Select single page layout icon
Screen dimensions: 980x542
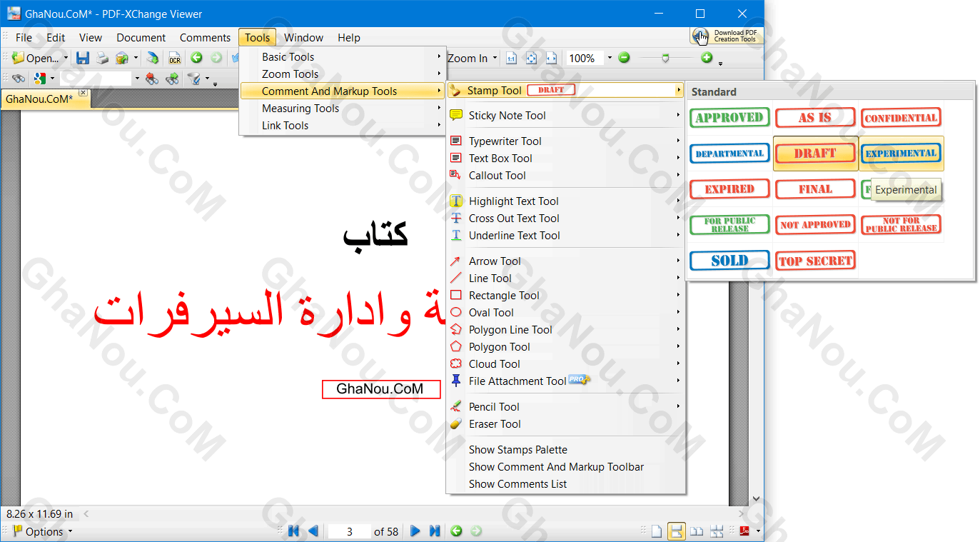[657, 531]
